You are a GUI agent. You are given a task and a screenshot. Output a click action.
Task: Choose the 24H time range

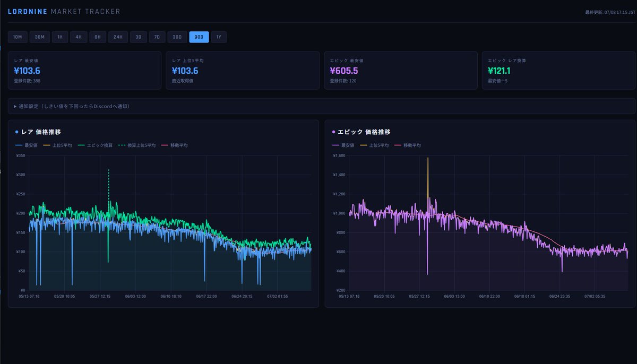tap(118, 37)
